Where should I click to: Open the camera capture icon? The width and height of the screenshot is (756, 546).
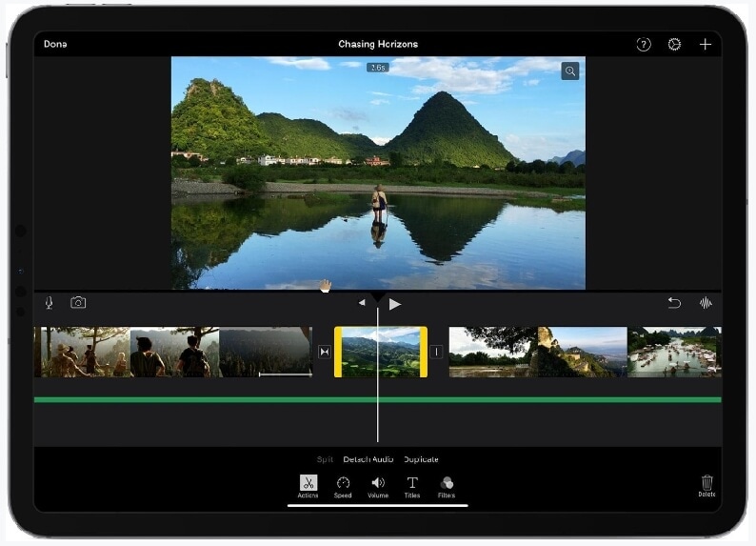pyautogui.click(x=78, y=302)
